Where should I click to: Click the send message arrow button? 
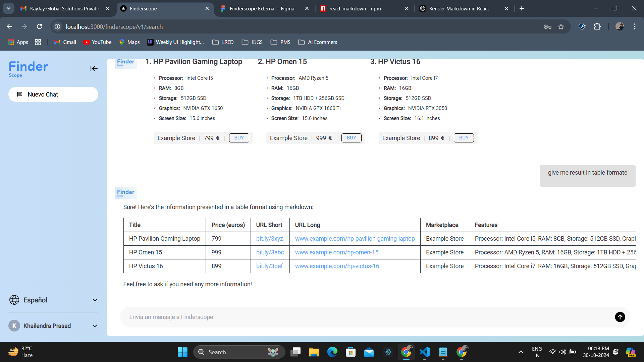click(x=620, y=317)
